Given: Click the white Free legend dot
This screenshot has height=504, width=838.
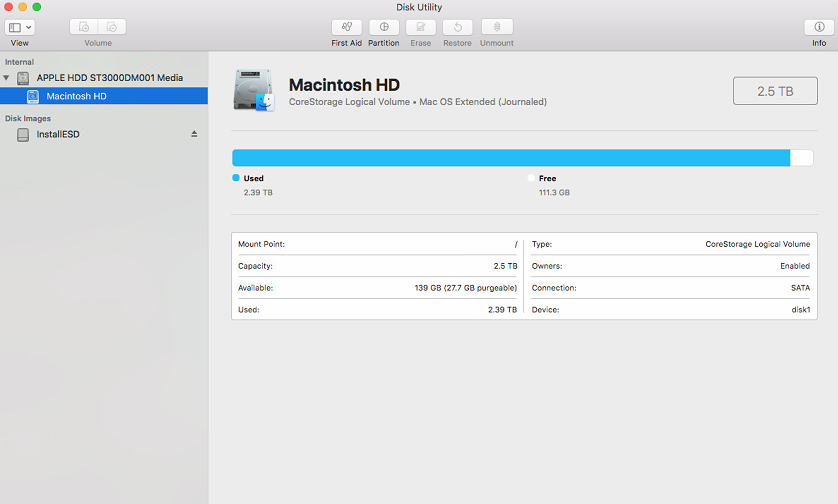Looking at the screenshot, I should coord(531,178).
